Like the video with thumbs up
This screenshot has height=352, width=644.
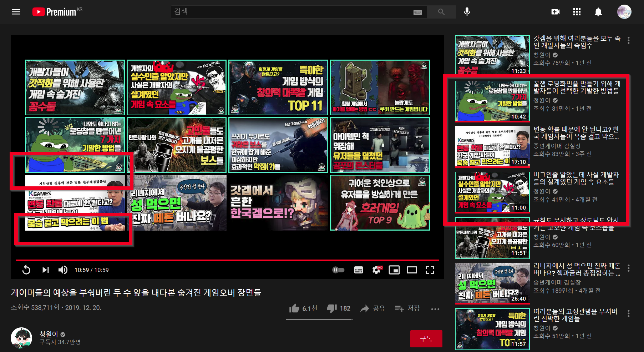pos(303,308)
